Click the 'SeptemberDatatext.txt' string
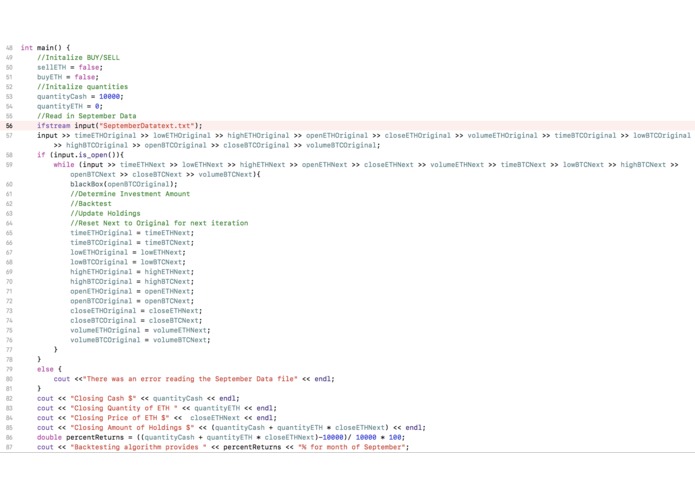The height and width of the screenshot is (494, 695). 147,126
